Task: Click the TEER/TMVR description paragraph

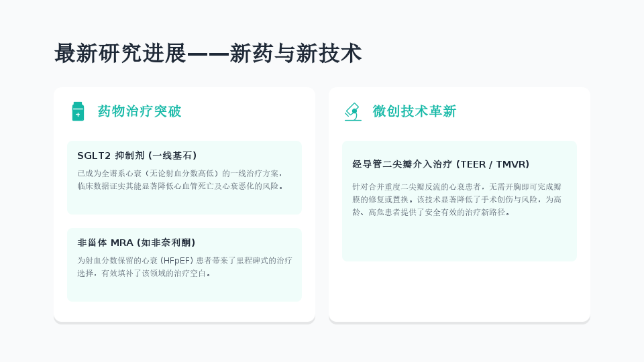Action: 457,200
